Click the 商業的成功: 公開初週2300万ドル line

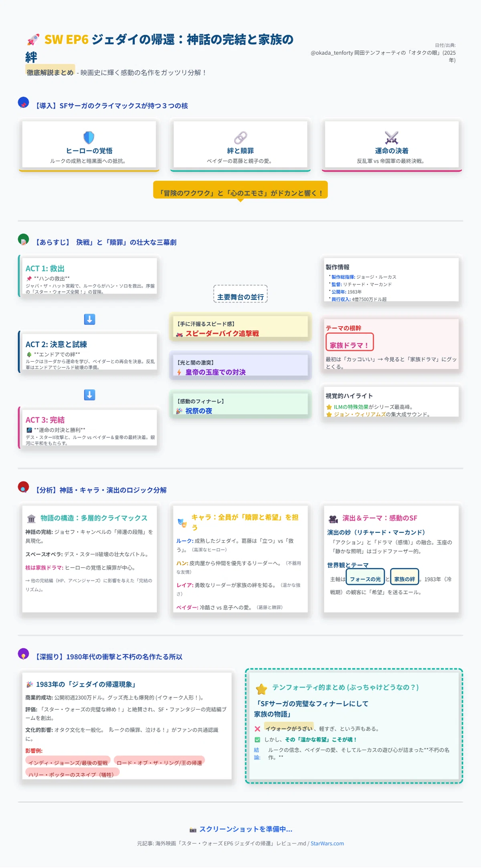tap(116, 698)
